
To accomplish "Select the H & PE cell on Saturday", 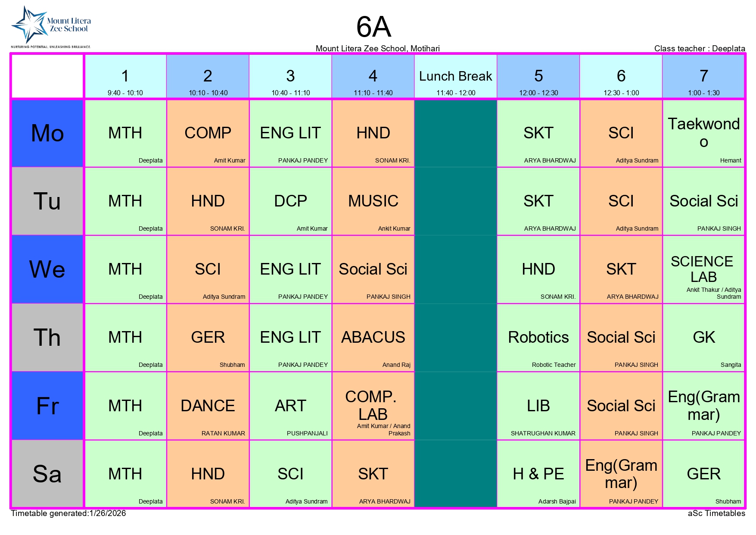I will (x=538, y=474).
